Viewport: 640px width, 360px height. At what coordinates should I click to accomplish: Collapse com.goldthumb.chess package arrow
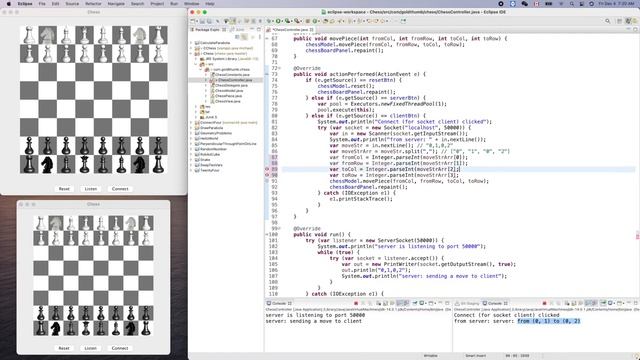(201, 69)
